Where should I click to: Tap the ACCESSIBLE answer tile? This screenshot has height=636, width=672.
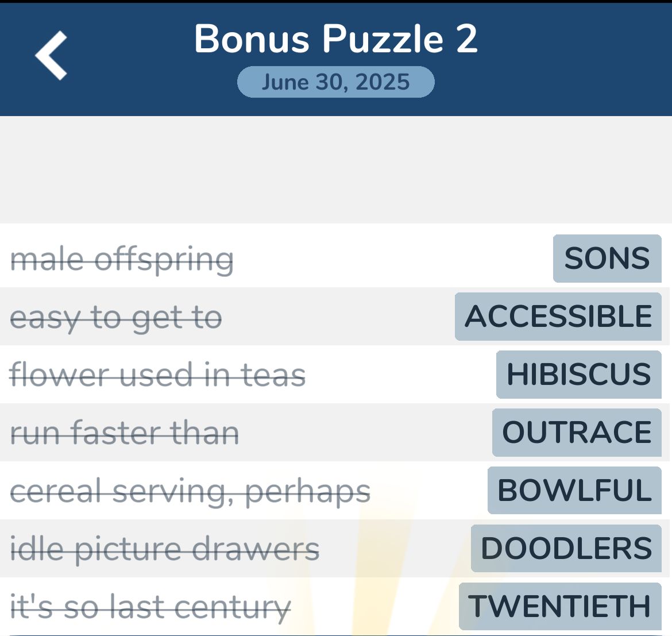tap(558, 317)
